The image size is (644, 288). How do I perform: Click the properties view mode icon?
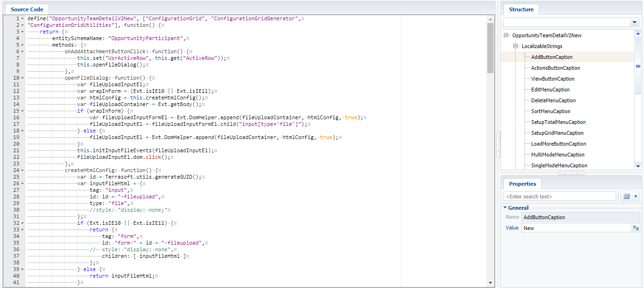(x=627, y=196)
